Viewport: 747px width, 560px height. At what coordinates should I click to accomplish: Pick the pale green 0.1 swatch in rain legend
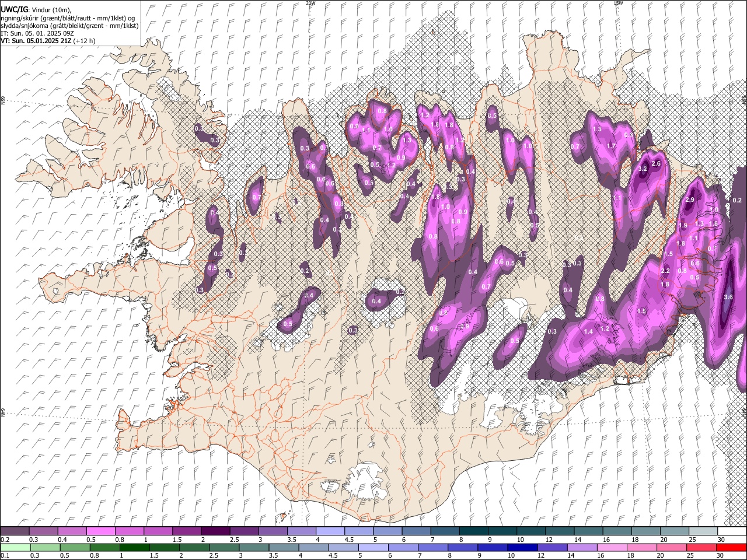15,547
